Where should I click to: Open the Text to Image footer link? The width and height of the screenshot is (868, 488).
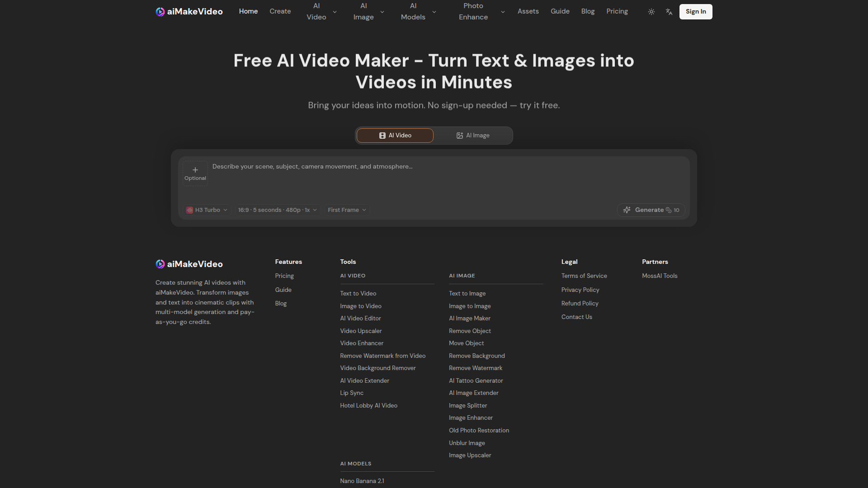tap(467, 294)
